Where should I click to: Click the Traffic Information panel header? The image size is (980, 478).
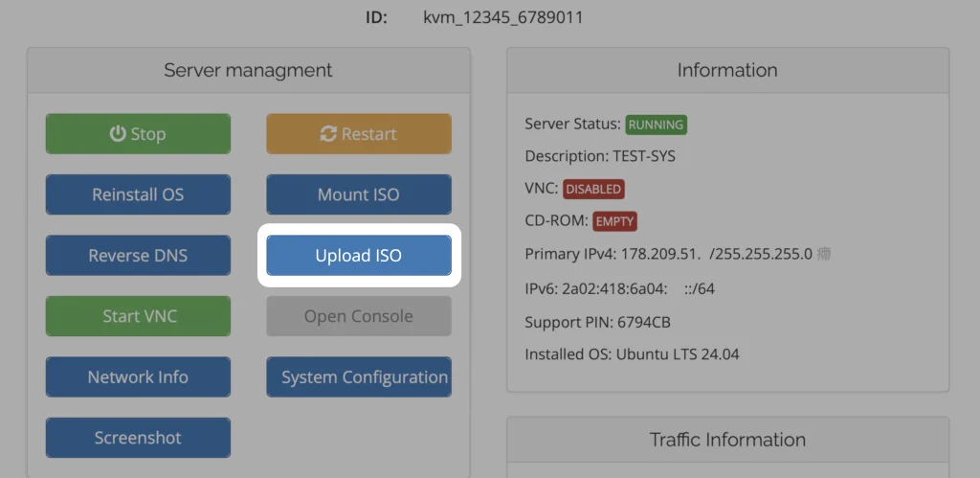(x=727, y=440)
